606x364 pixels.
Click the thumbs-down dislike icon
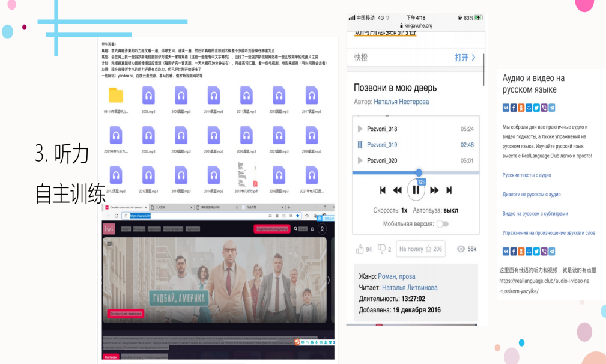click(x=381, y=249)
